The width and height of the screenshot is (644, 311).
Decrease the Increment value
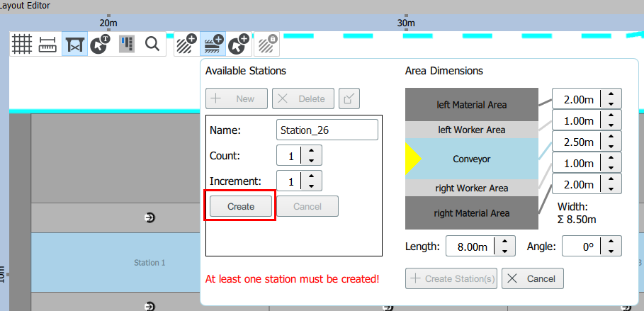tap(311, 186)
